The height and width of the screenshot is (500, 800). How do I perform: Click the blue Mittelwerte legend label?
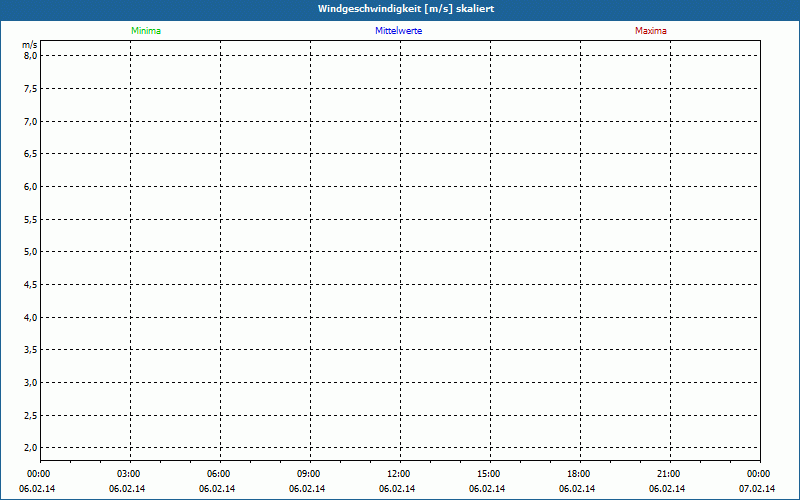tap(398, 31)
